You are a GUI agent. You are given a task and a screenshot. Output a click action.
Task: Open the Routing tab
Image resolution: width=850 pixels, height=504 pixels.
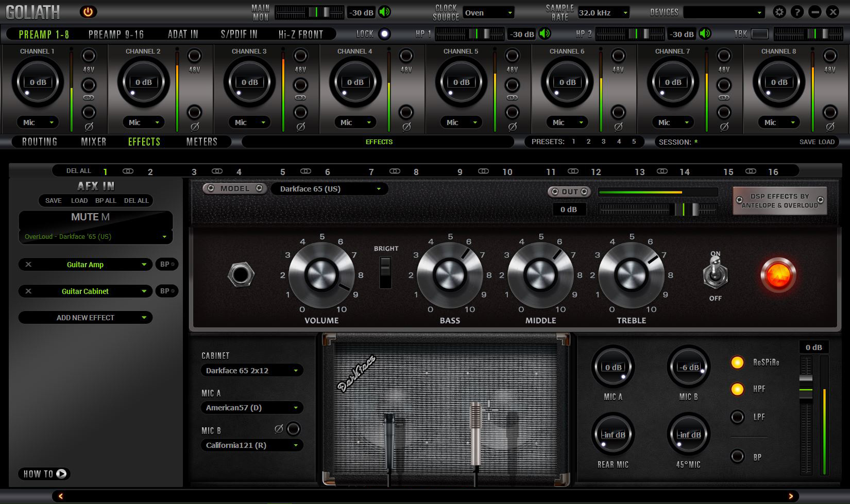[x=40, y=142]
